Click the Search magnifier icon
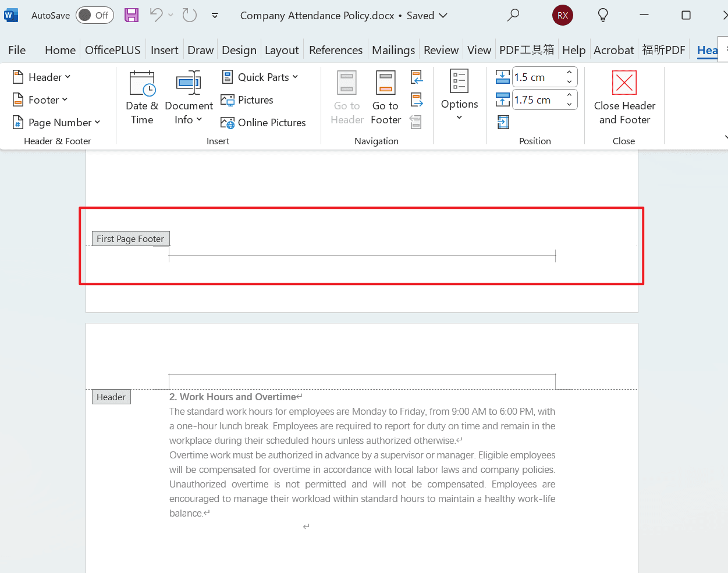Image resolution: width=728 pixels, height=573 pixels. tap(513, 15)
